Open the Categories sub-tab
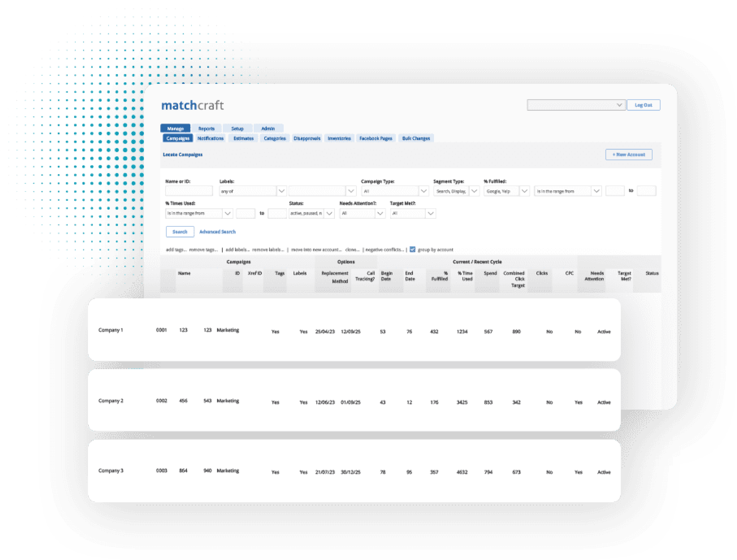Viewport: 737px width, 560px height. coord(275,138)
